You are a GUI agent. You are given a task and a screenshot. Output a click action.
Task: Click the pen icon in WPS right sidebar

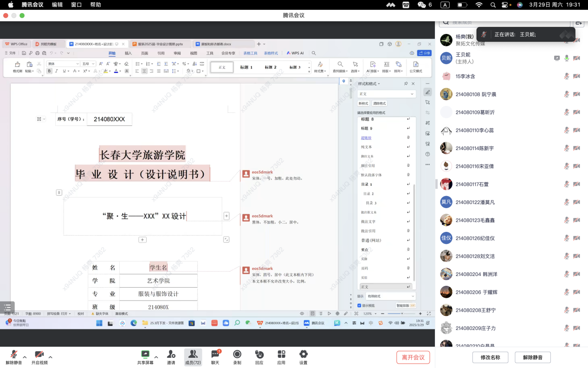click(x=427, y=92)
